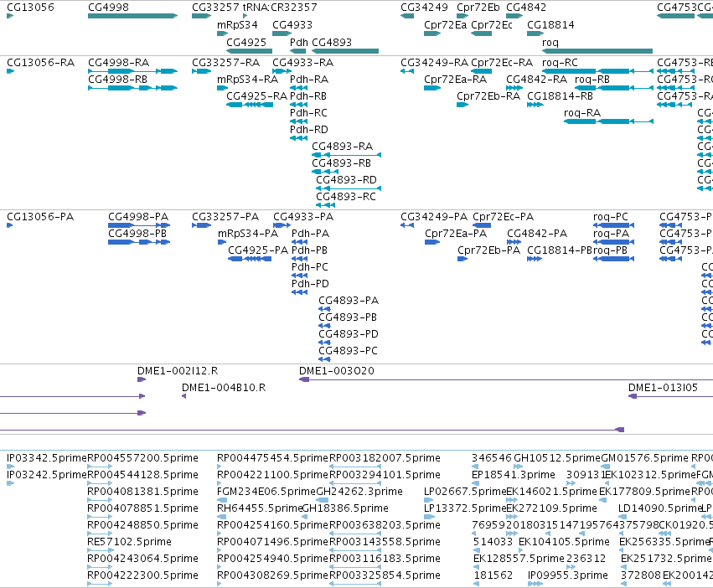This screenshot has width=713, height=588.
Task: Open transcript CG4893-RA
Action: [342, 147]
